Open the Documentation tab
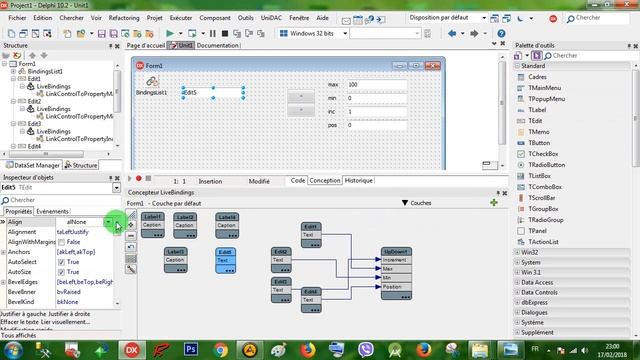 click(218, 45)
